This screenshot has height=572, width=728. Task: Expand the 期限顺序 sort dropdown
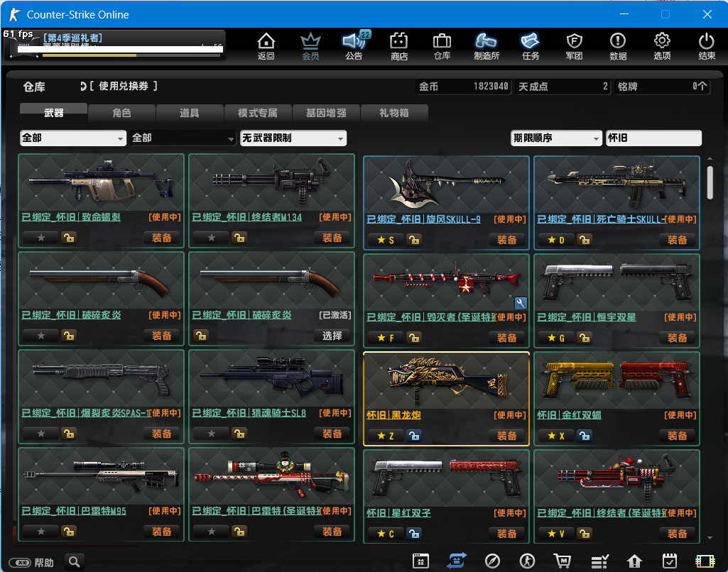point(555,138)
